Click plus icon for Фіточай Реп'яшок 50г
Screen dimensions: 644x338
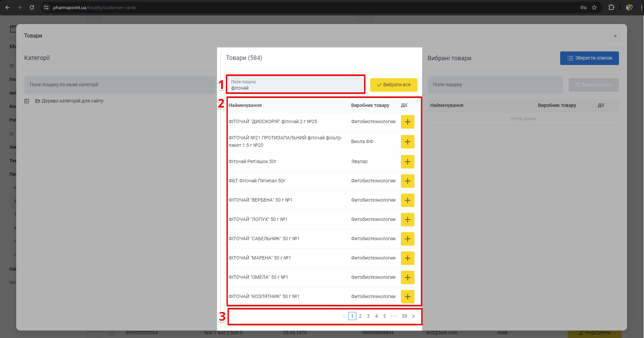click(407, 162)
